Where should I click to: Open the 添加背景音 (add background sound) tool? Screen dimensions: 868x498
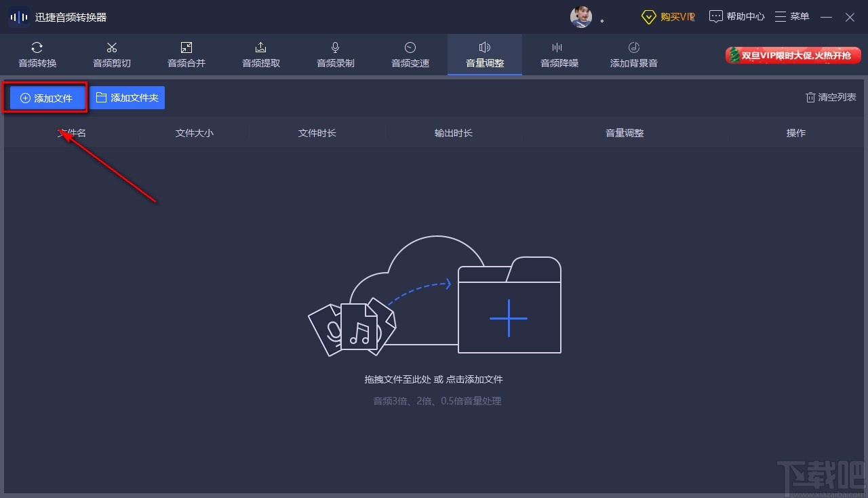[x=633, y=54]
